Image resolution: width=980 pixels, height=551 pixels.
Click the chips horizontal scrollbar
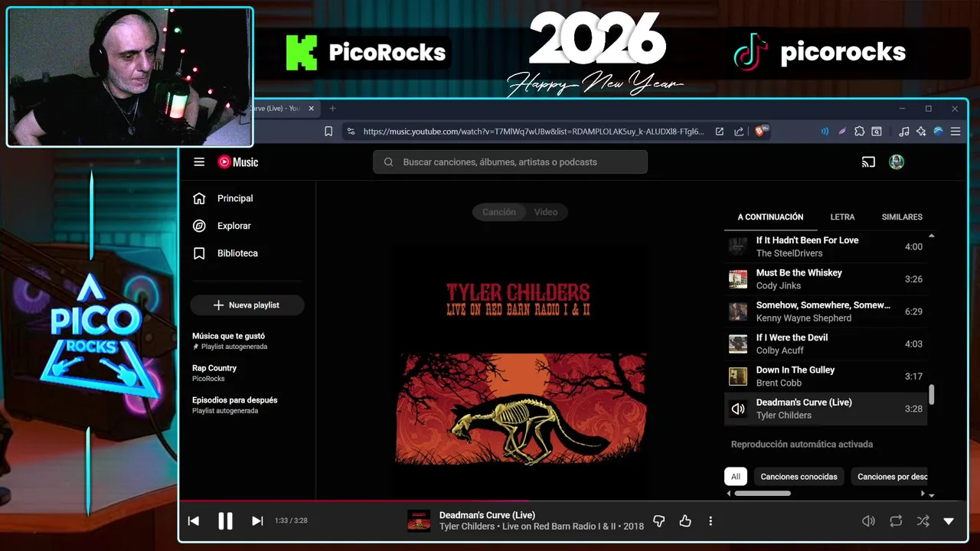(x=763, y=494)
